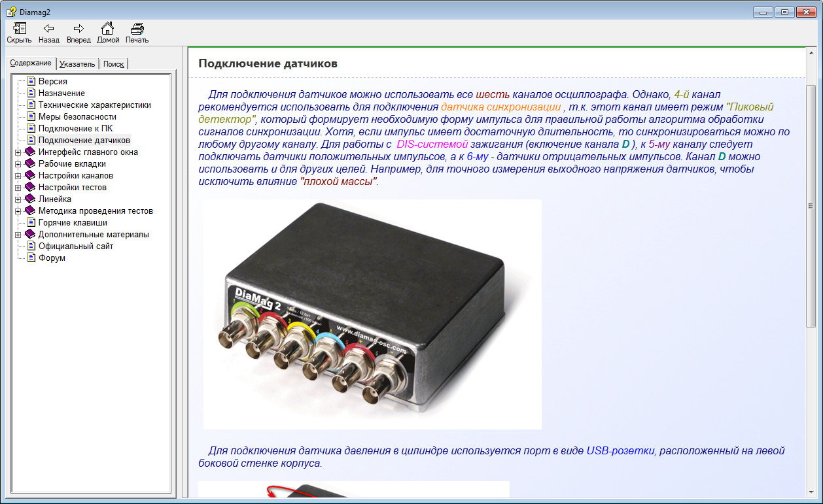Expand Интерфейс главного окна node
This screenshot has height=504, width=823.
[18, 152]
